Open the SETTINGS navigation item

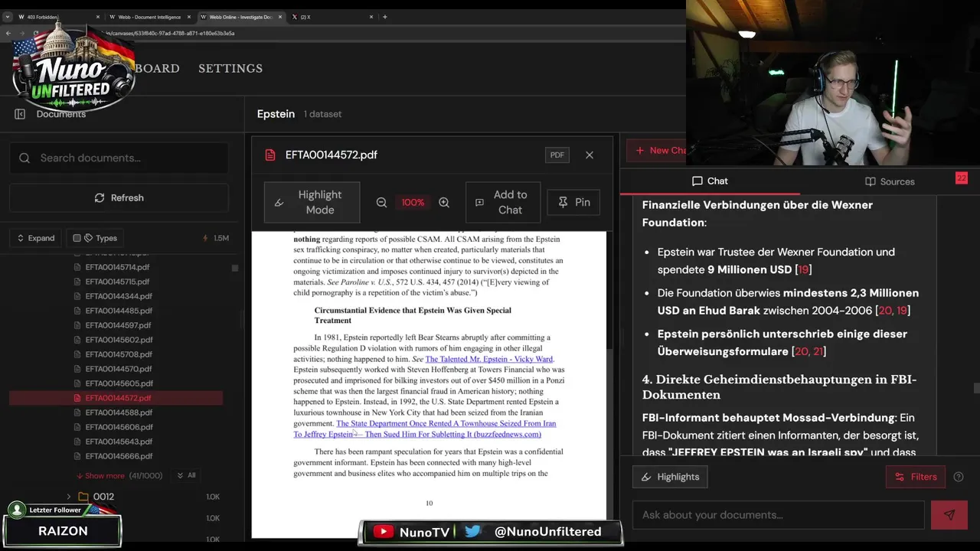(x=230, y=68)
